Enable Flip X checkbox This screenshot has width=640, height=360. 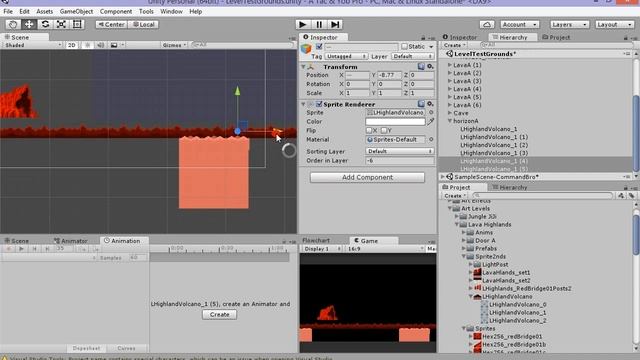tap(369, 130)
